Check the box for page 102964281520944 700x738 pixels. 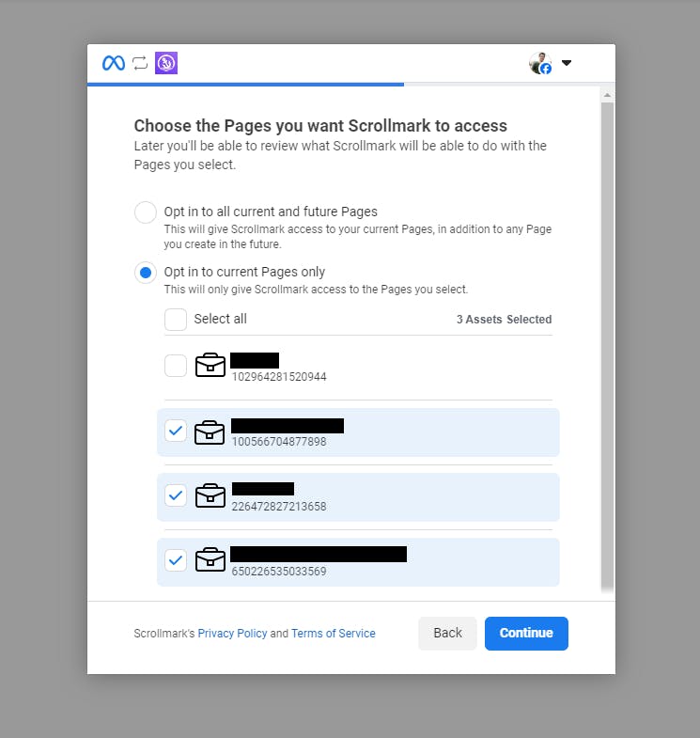coord(176,366)
